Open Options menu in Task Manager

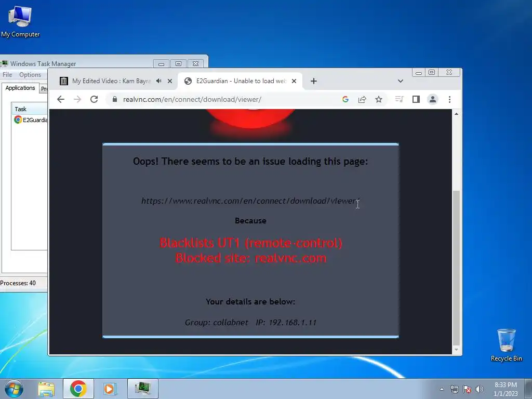coord(30,75)
